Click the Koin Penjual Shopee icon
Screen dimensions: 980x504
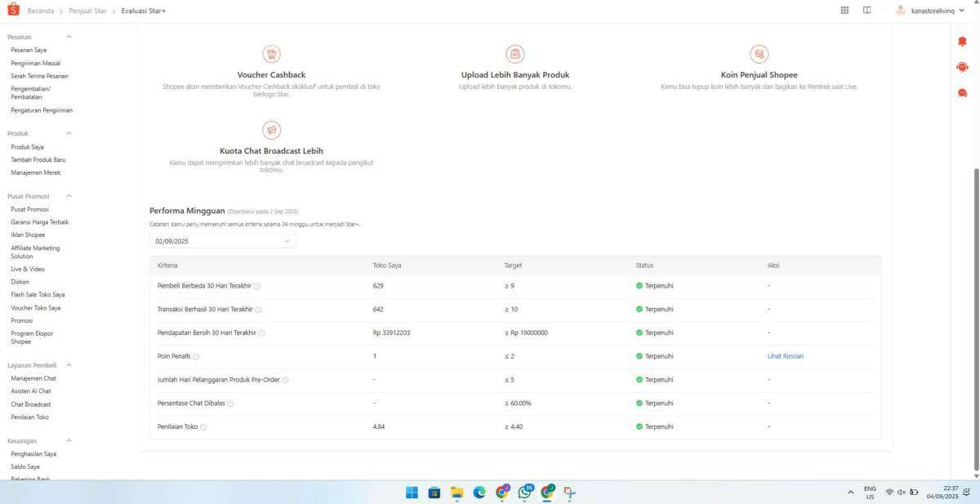click(759, 54)
